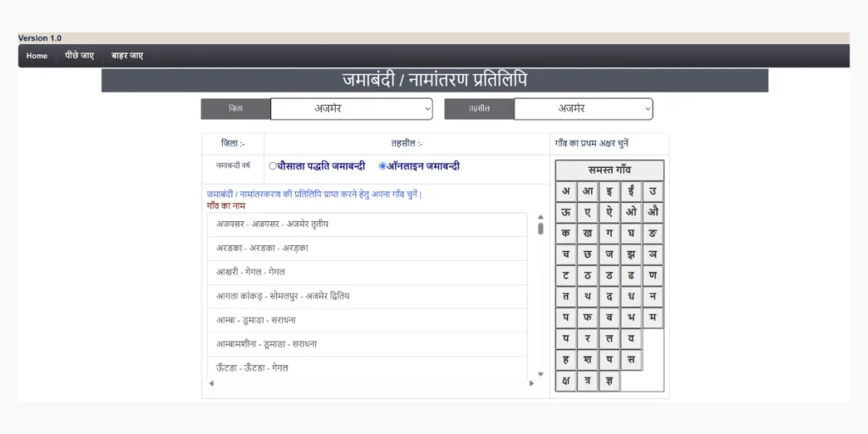The image size is (868, 434).
Task: Choose village आखरी - गेगल - गेगल
Action: click(x=367, y=272)
